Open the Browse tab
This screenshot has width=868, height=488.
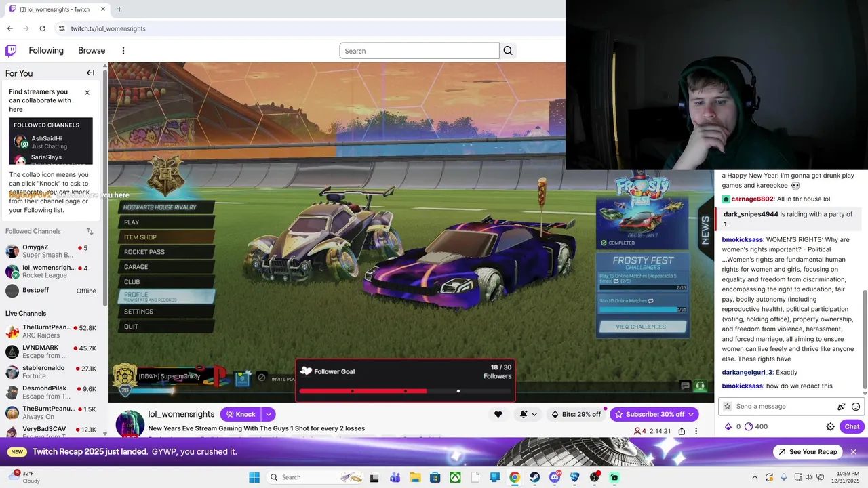[x=92, y=51]
